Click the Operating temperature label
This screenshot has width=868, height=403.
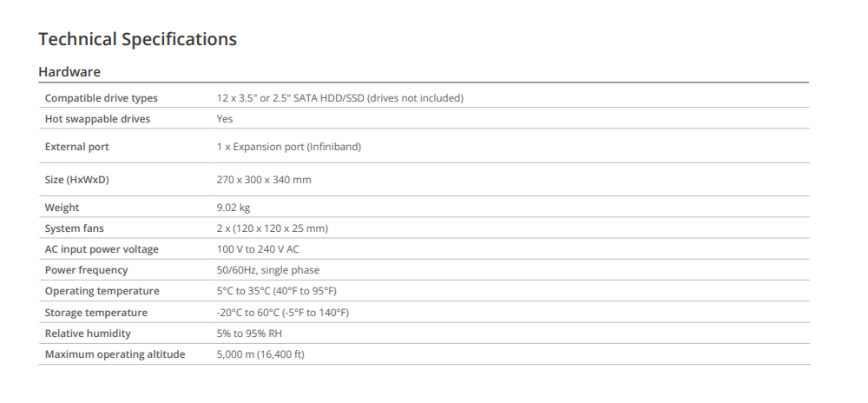tap(102, 291)
